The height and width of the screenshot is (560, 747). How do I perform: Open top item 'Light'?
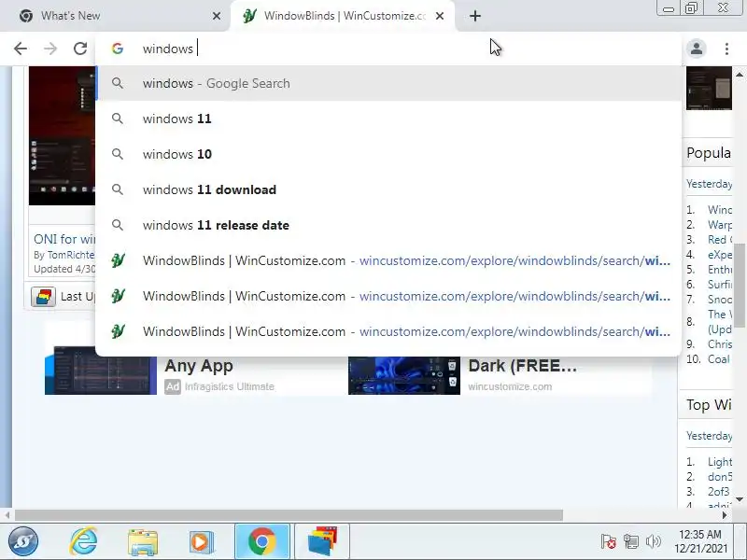coord(719,461)
